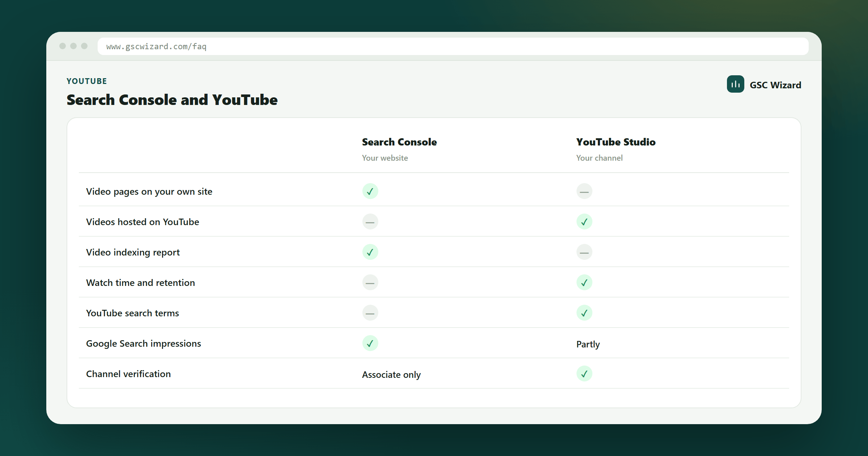The image size is (868, 456).
Task: Click the 'GSC Wizard' brand name text
Action: point(775,85)
